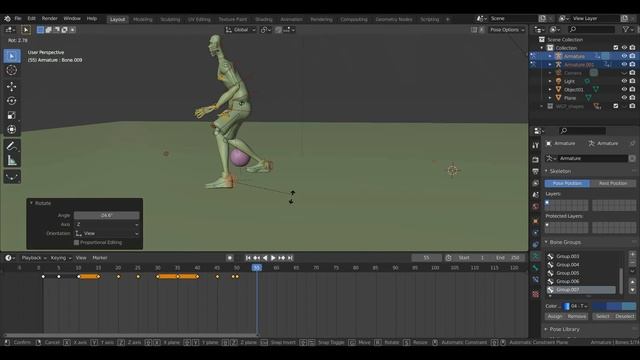The width and height of the screenshot is (640, 360).
Task: Open the Render menu
Action: pos(50,19)
